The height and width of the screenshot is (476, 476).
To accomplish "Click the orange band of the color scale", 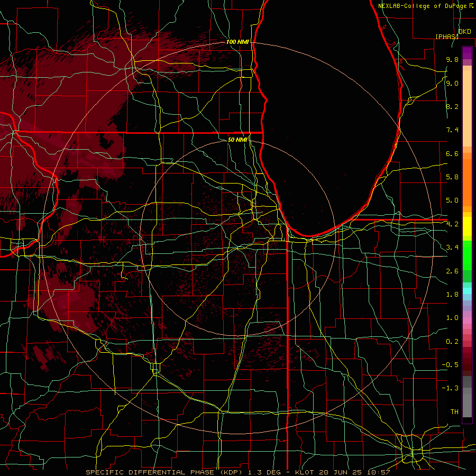I will [467, 182].
